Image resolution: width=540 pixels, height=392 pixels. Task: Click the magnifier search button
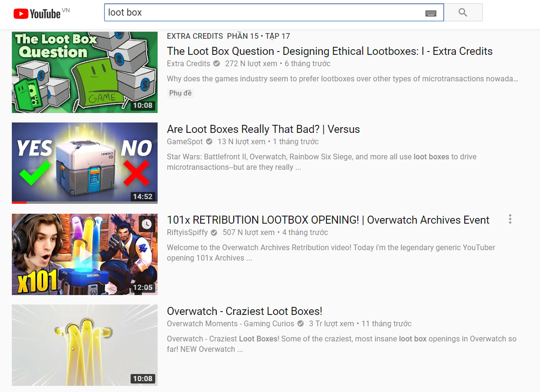click(x=463, y=12)
